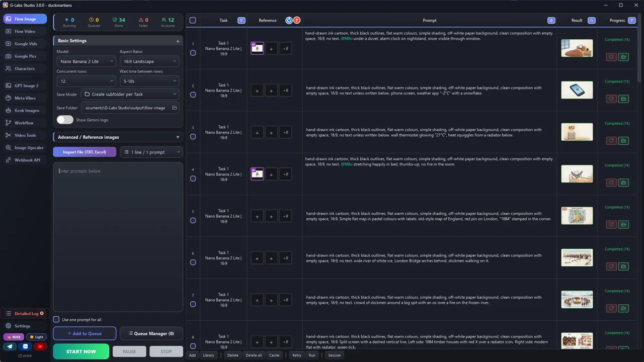The image size is (644, 362).
Task: Enable Use one prompt for all
Action: click(x=56, y=319)
